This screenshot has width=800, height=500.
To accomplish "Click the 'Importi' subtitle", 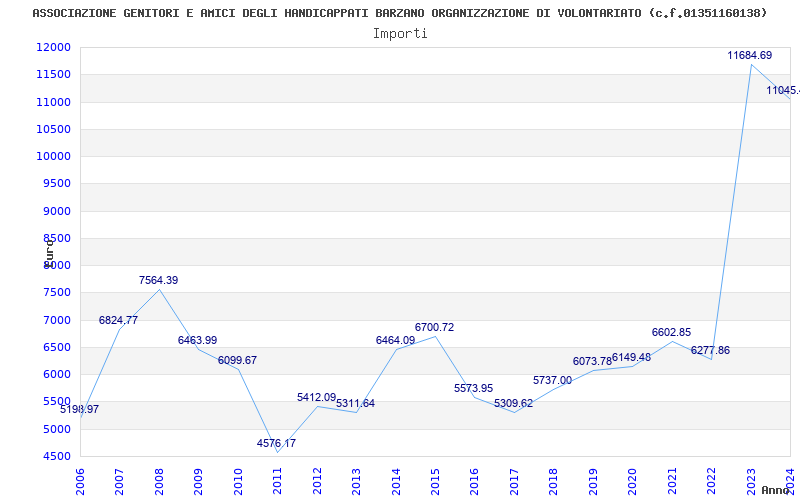I will (400, 34).
